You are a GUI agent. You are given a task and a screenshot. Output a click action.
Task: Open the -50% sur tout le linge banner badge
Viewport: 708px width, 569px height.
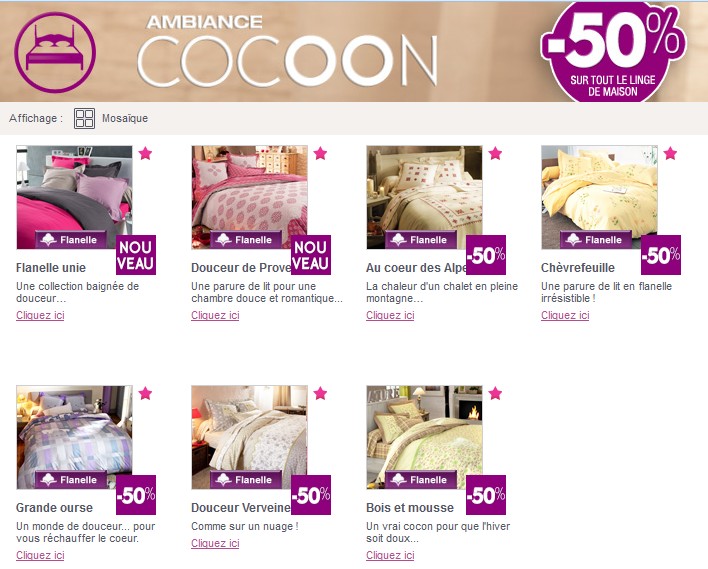(613, 51)
